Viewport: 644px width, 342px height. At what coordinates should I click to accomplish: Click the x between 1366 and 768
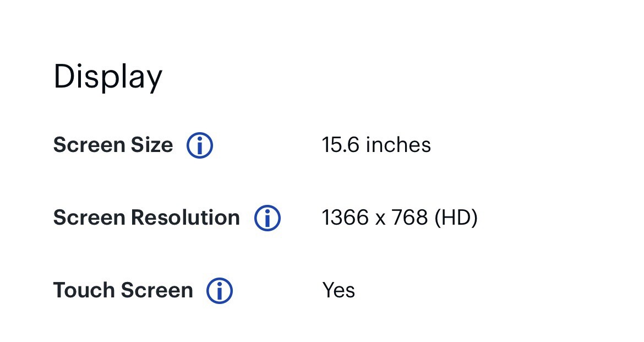click(x=380, y=220)
